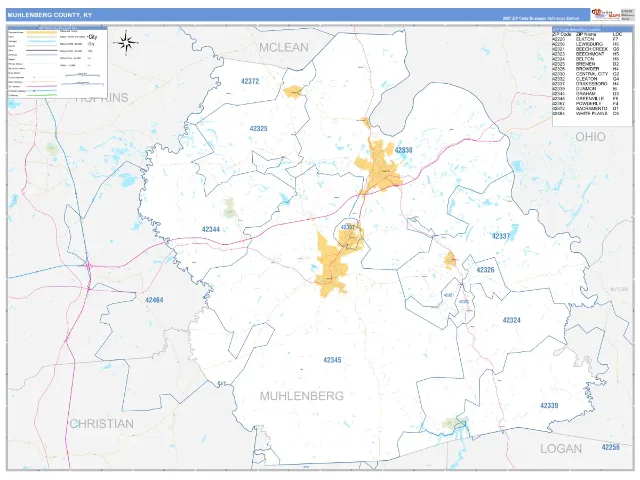Click ZIP code label 42339

tap(549, 406)
